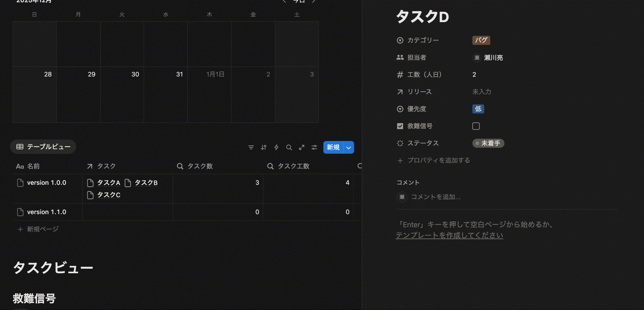The height and width of the screenshot is (310, 644).
Task: Select the テーブルビュー tab
Action: coord(43,147)
